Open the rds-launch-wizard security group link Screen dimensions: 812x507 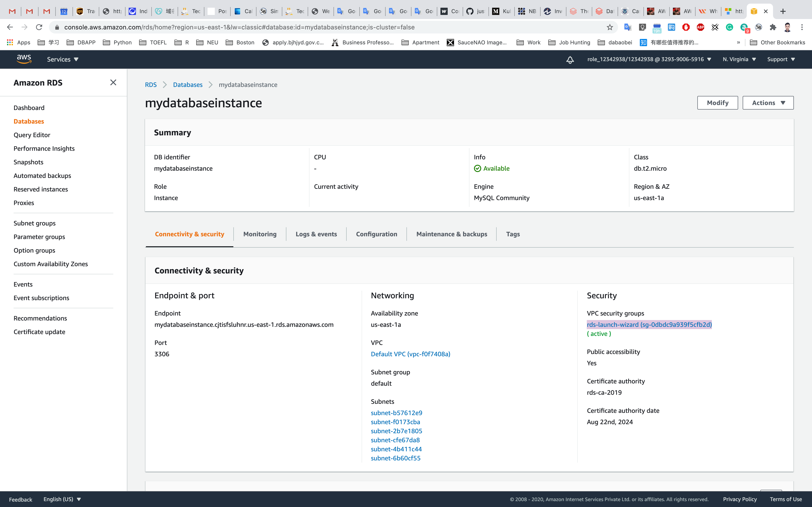tap(649, 324)
